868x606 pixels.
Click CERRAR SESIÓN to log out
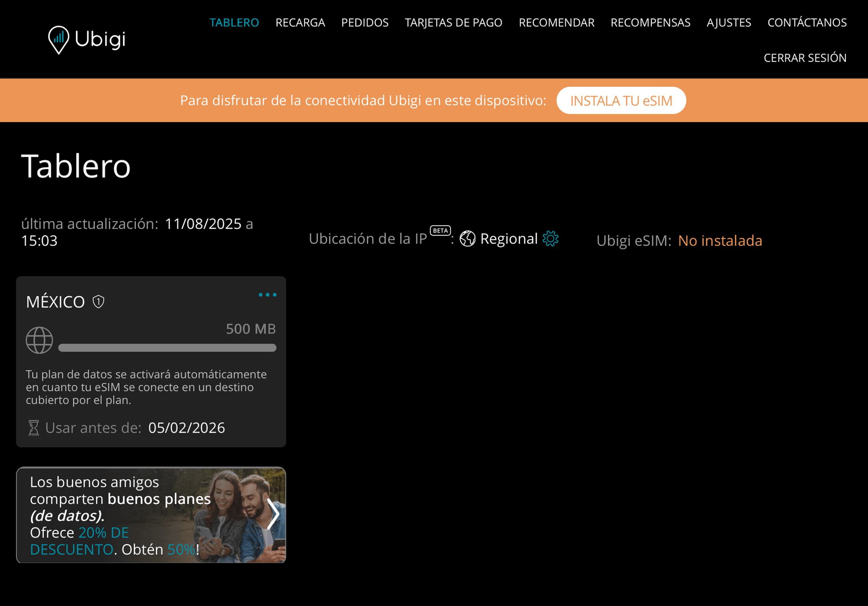pos(805,58)
